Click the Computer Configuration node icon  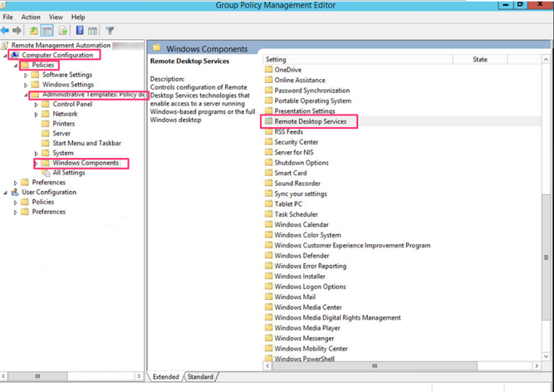14,55
